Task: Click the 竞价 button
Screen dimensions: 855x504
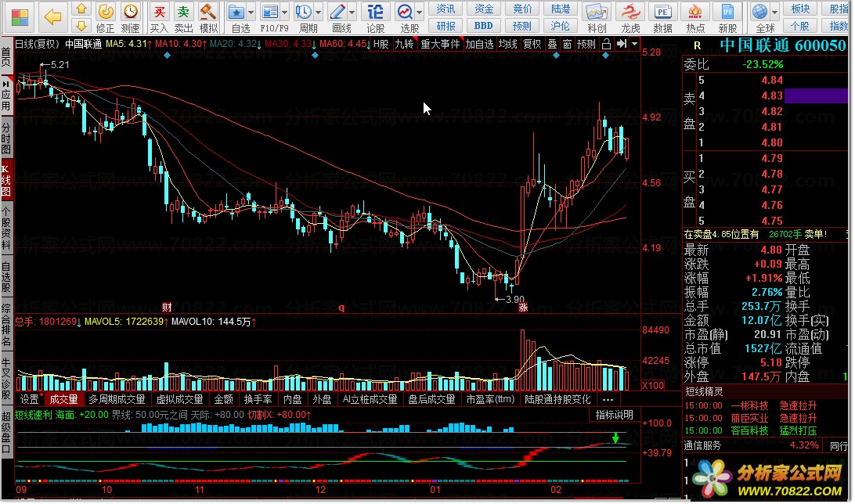Action: point(521,9)
